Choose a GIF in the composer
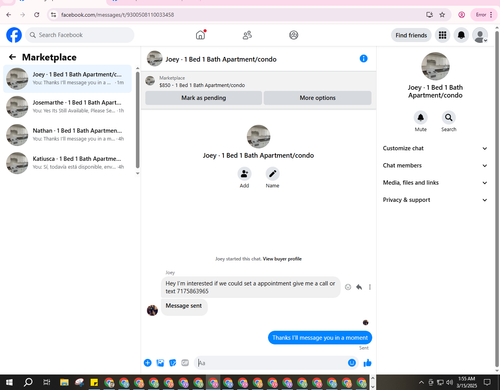Image resolution: width=500 pixels, height=390 pixels. 185,363
